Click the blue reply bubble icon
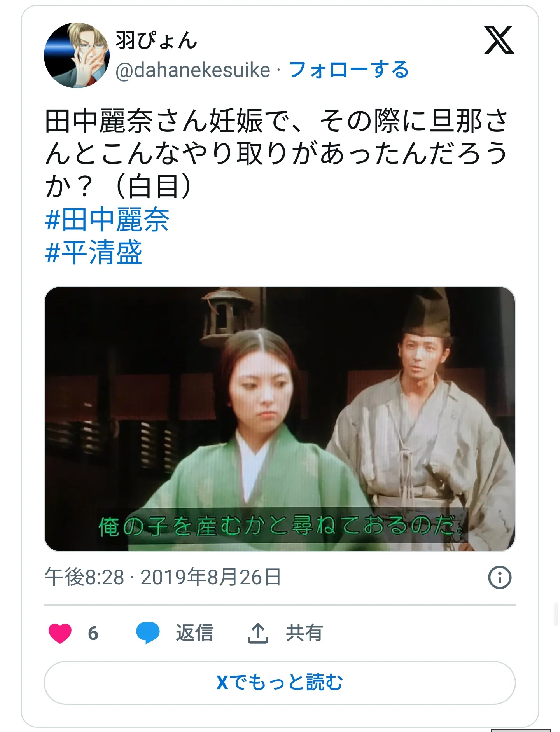Image resolution: width=560 pixels, height=732 pixels. coord(148,633)
